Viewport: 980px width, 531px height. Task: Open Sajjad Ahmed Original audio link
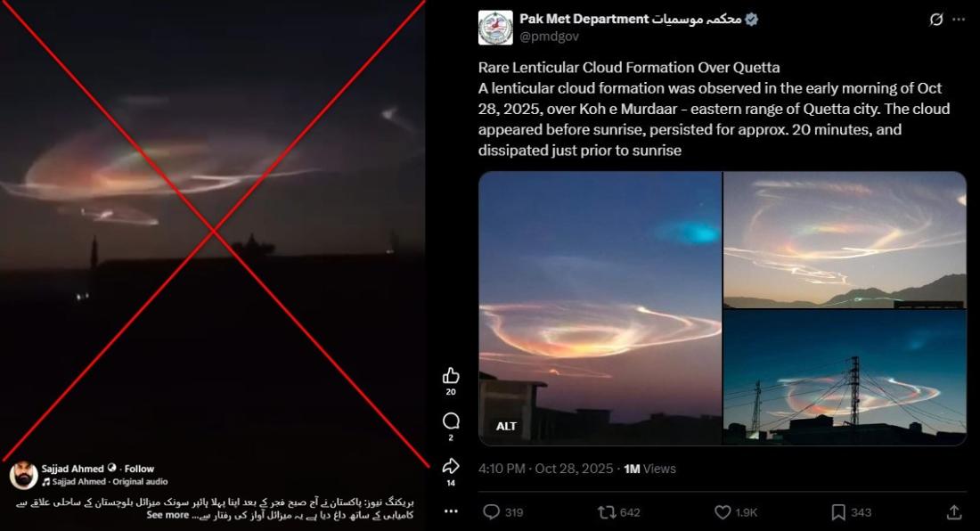click(110, 482)
